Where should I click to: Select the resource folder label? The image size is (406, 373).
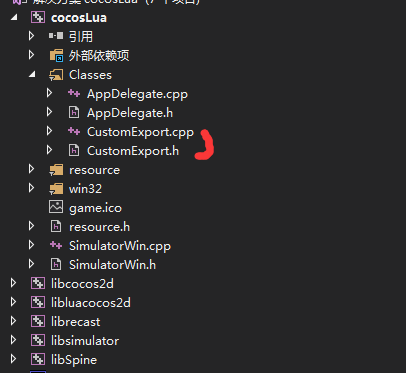(94, 170)
